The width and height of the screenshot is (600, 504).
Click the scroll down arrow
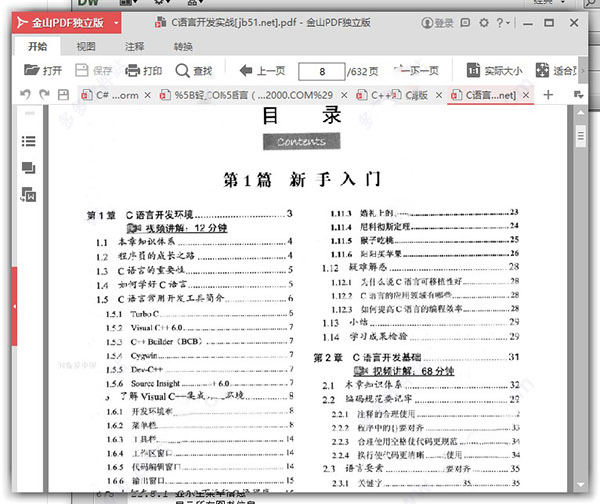[x=580, y=484]
